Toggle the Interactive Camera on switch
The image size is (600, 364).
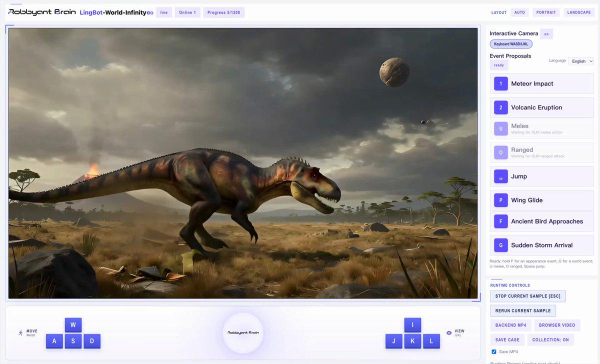546,34
